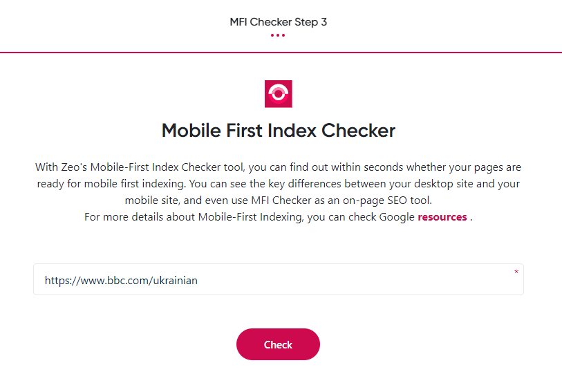Click the phrase "For more details about"
562x392 pixels.
point(140,217)
